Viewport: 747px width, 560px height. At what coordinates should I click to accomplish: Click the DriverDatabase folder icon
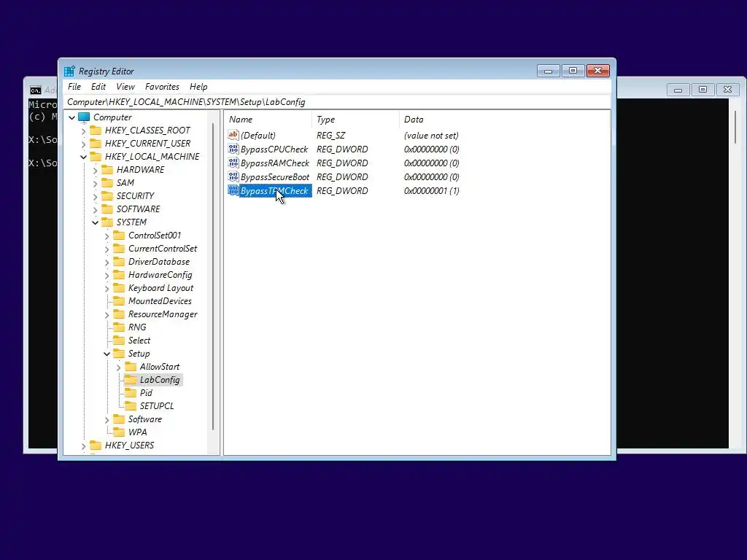pos(119,262)
